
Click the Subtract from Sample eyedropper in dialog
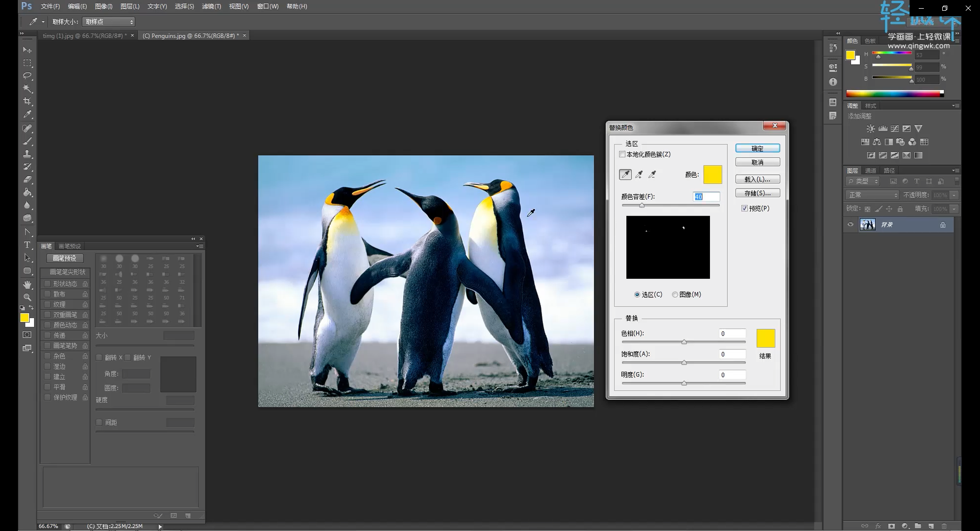[652, 175]
